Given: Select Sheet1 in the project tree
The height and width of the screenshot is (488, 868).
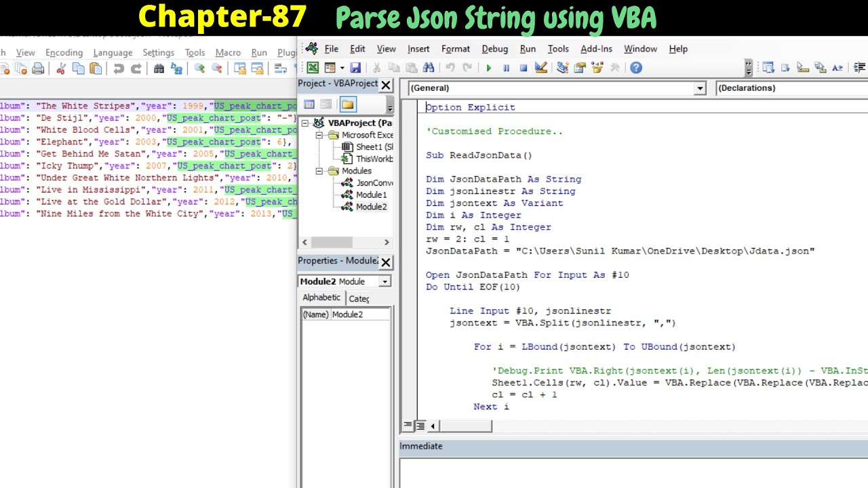Looking at the screenshot, I should click(374, 147).
